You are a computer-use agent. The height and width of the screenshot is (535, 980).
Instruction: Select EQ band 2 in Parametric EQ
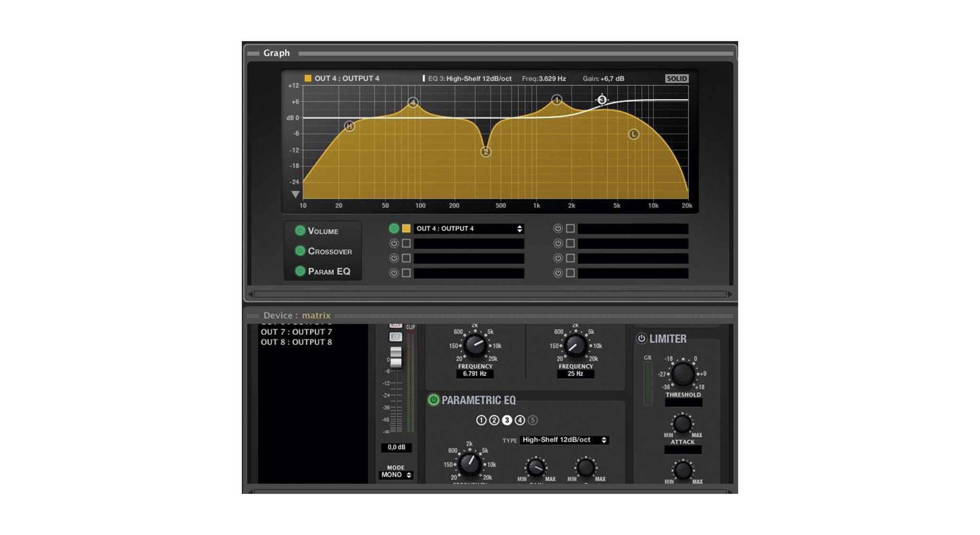pyautogui.click(x=494, y=420)
